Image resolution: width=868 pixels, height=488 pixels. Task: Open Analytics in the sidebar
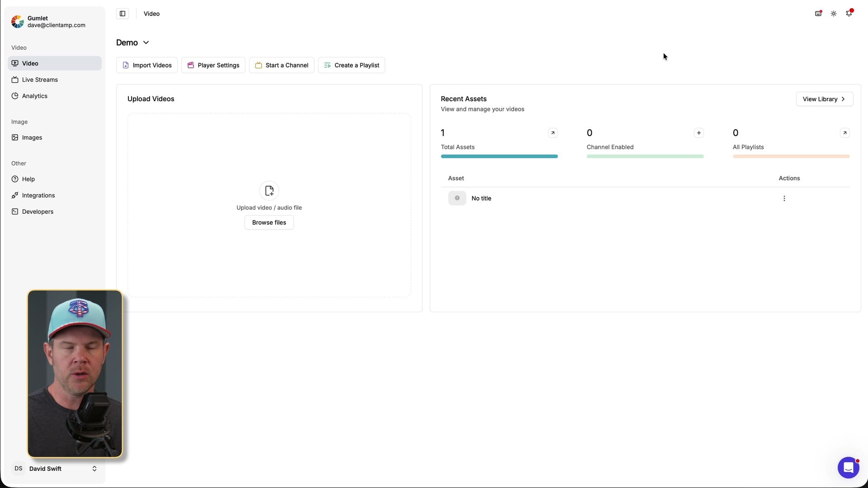[55, 96]
